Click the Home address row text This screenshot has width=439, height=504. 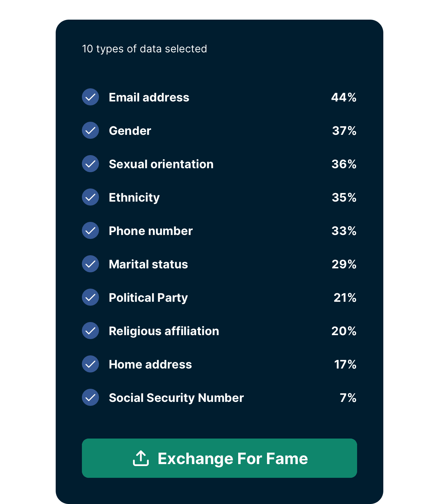point(150,364)
